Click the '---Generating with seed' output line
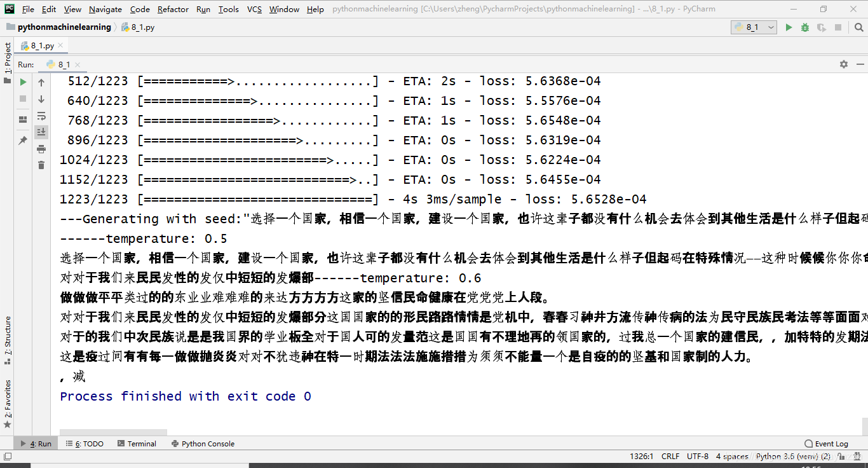 pyautogui.click(x=464, y=219)
